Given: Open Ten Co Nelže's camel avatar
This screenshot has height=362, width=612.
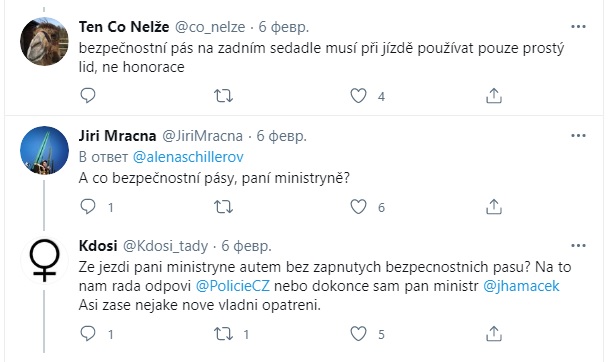Looking at the screenshot, I should coord(44,41).
